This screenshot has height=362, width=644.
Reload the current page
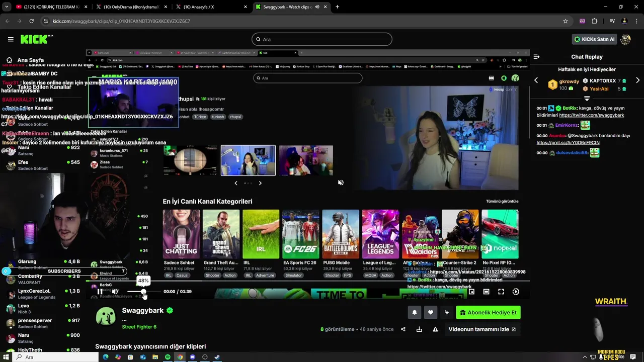coord(31,21)
